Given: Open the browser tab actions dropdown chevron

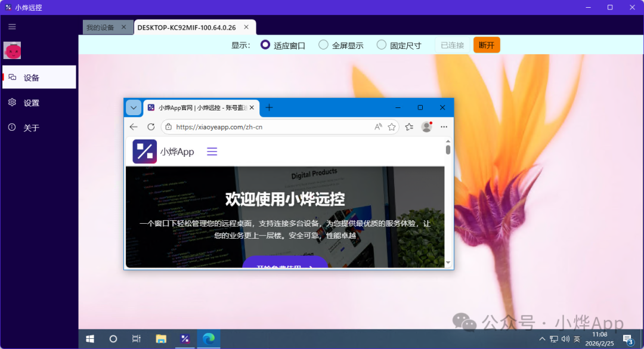Looking at the screenshot, I should [x=134, y=107].
